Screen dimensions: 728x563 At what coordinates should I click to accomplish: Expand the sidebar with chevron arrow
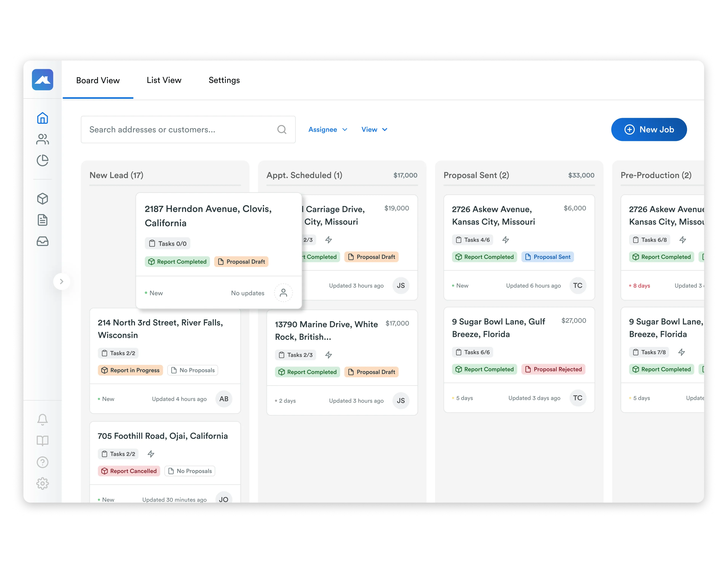click(x=61, y=281)
